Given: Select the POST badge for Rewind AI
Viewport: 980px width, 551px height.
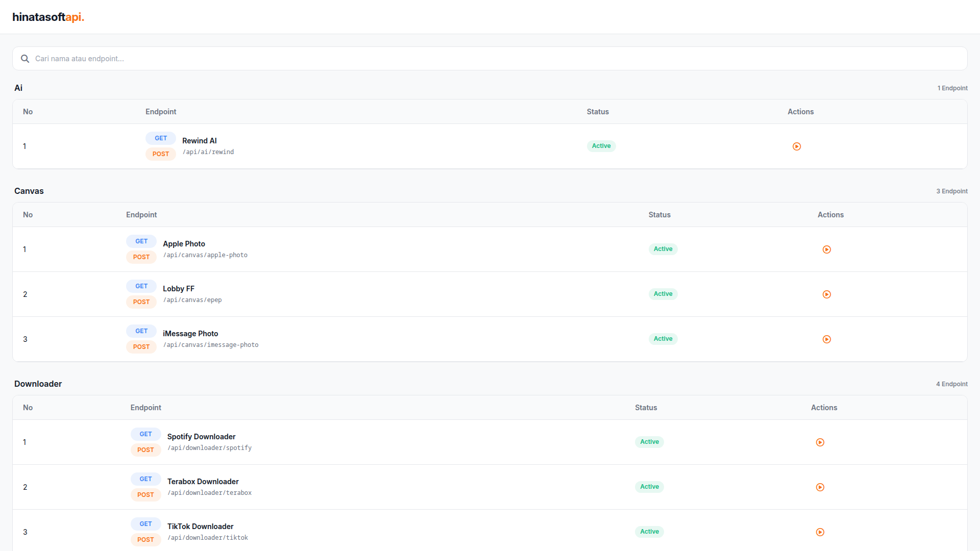Looking at the screenshot, I should pyautogui.click(x=161, y=154).
